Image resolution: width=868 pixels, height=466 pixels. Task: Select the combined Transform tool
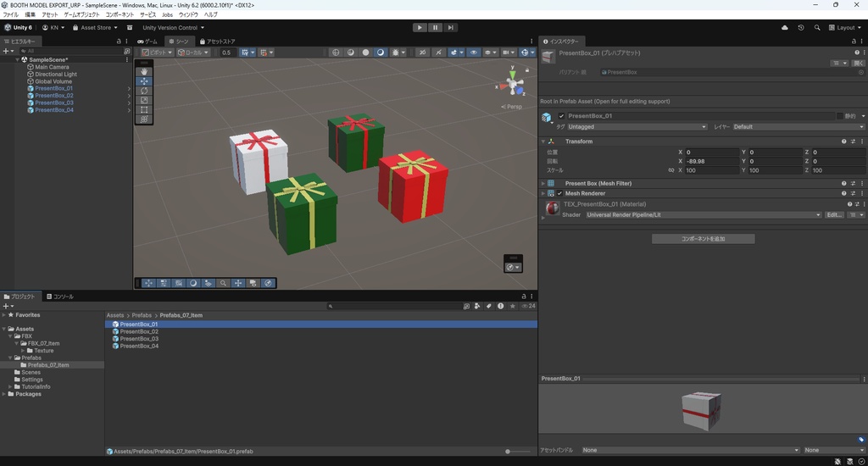tap(144, 119)
